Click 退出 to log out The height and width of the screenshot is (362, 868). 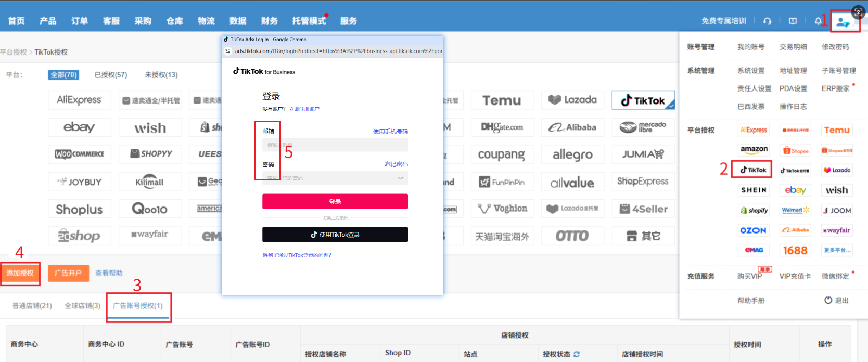click(x=837, y=301)
